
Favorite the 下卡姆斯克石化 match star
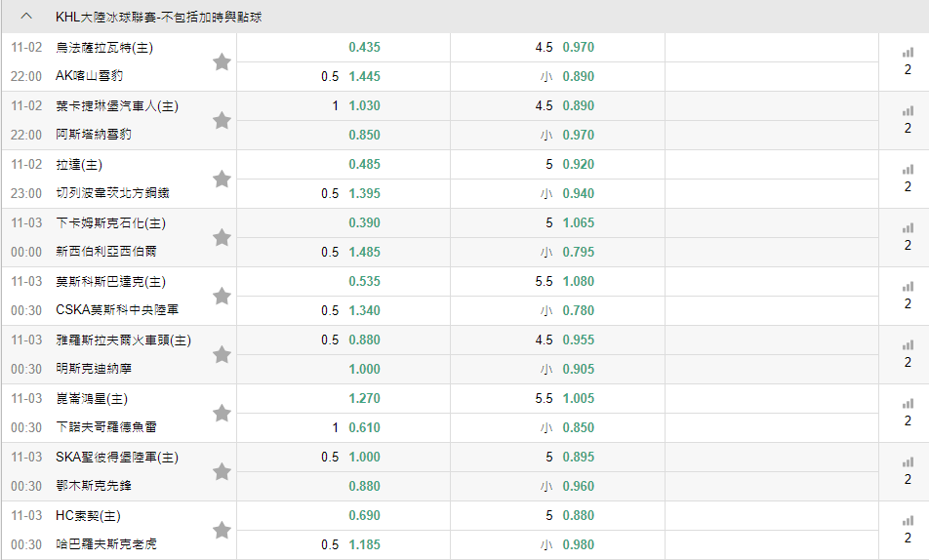222,238
